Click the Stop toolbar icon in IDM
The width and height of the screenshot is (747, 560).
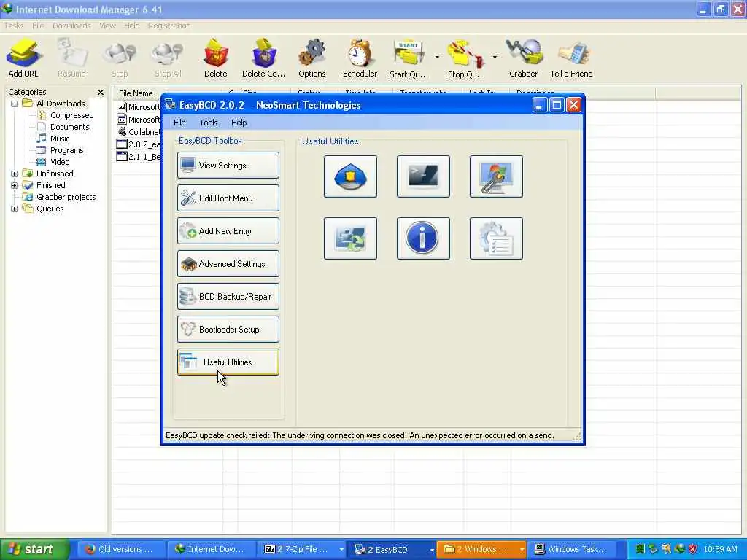pyautogui.click(x=120, y=58)
